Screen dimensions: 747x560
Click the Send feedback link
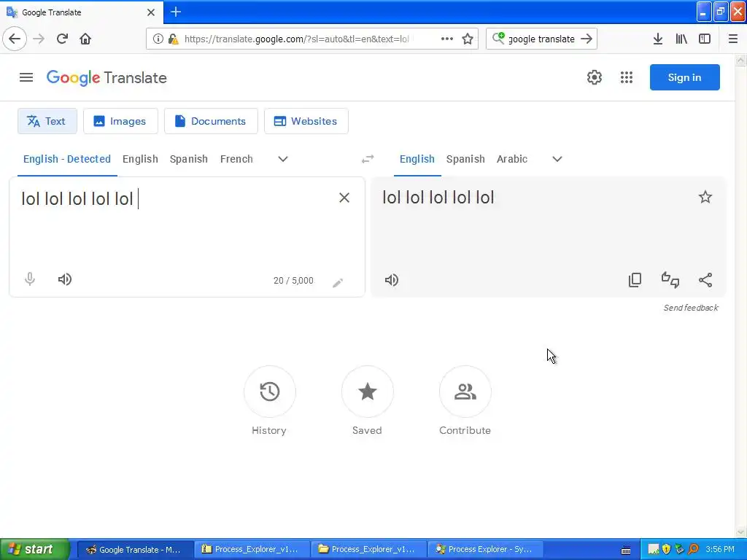coord(691,308)
